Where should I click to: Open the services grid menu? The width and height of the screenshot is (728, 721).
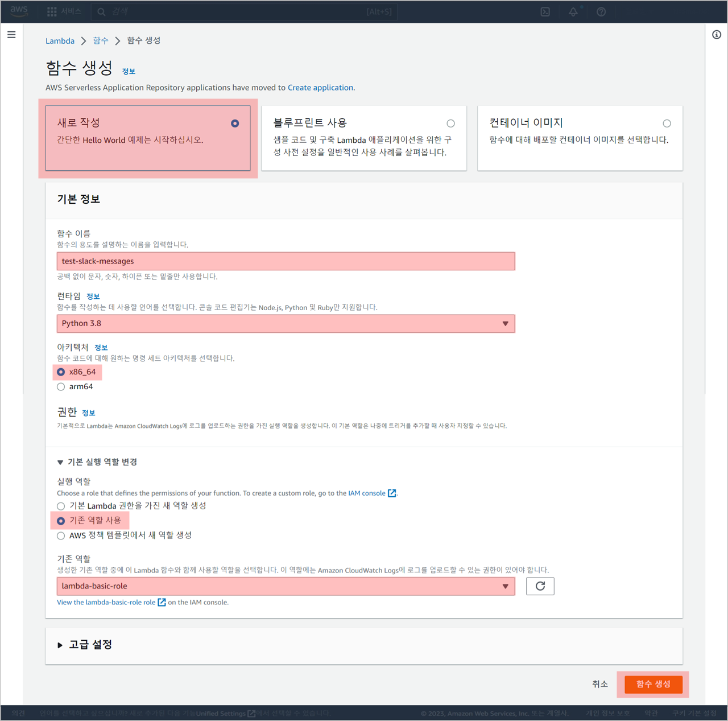point(52,11)
